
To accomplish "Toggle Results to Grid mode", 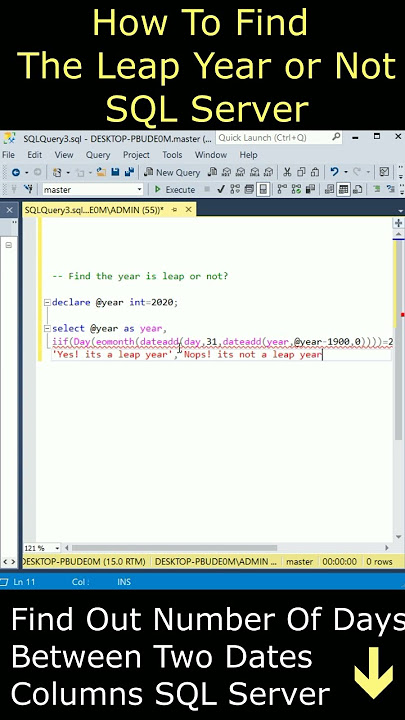I will tap(343, 189).
